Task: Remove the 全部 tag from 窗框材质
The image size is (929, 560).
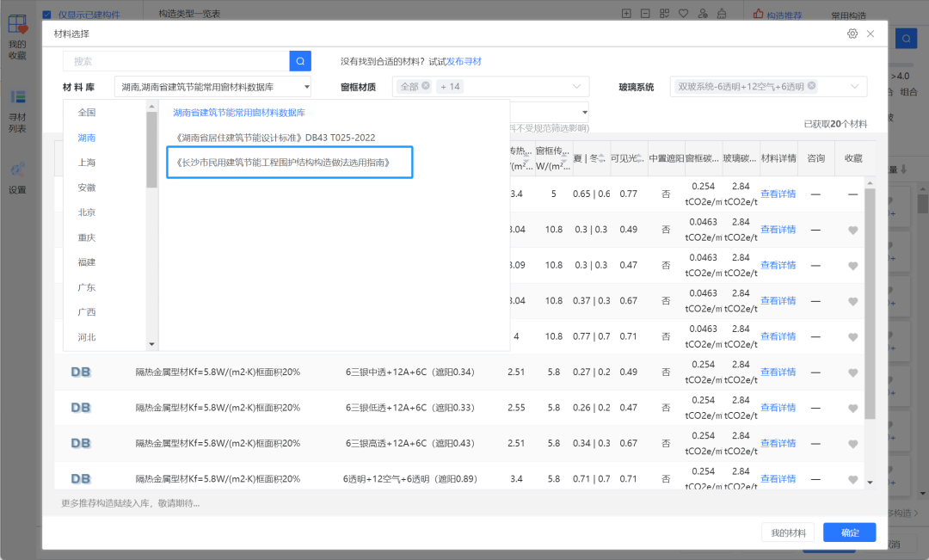Action: click(426, 86)
